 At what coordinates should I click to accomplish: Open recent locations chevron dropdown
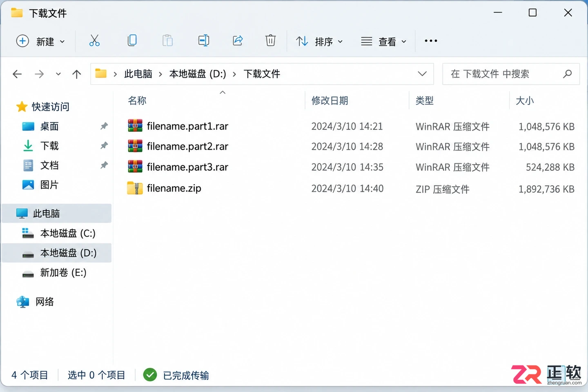pyautogui.click(x=58, y=74)
